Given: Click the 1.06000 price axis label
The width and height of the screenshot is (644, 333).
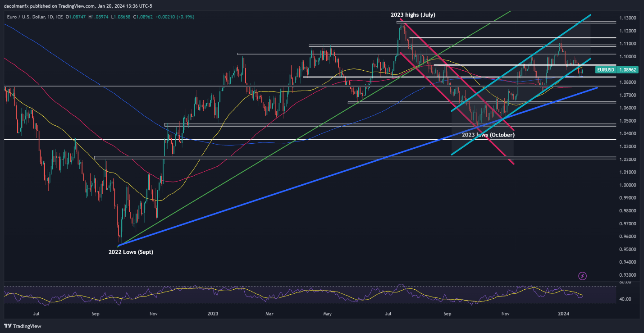Looking at the screenshot, I should 627,108.
